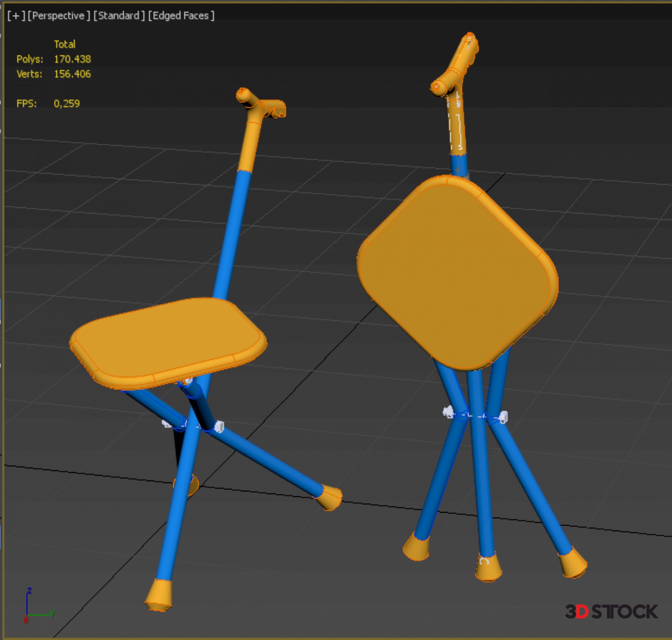Click the Edged Faces viewport label
The height and width of the screenshot is (640, 672).
(181, 16)
